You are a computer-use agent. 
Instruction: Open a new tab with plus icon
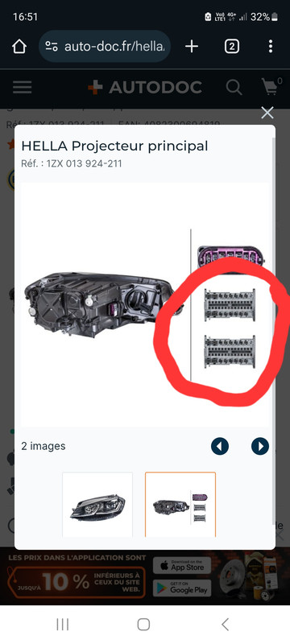[192, 47]
